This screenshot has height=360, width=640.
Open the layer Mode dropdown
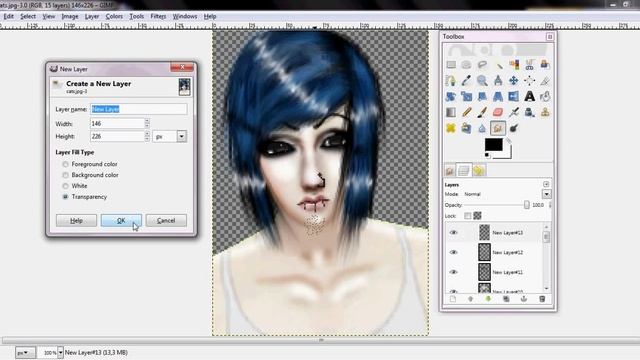(546, 194)
